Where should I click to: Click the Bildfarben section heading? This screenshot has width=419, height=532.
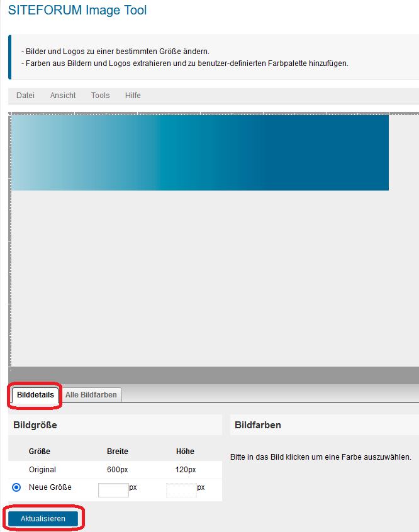258,425
